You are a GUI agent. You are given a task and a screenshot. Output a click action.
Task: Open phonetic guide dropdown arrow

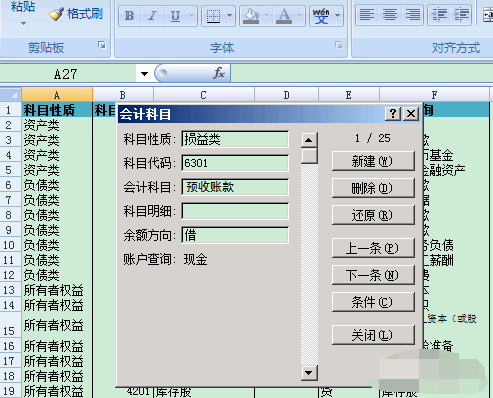point(338,16)
